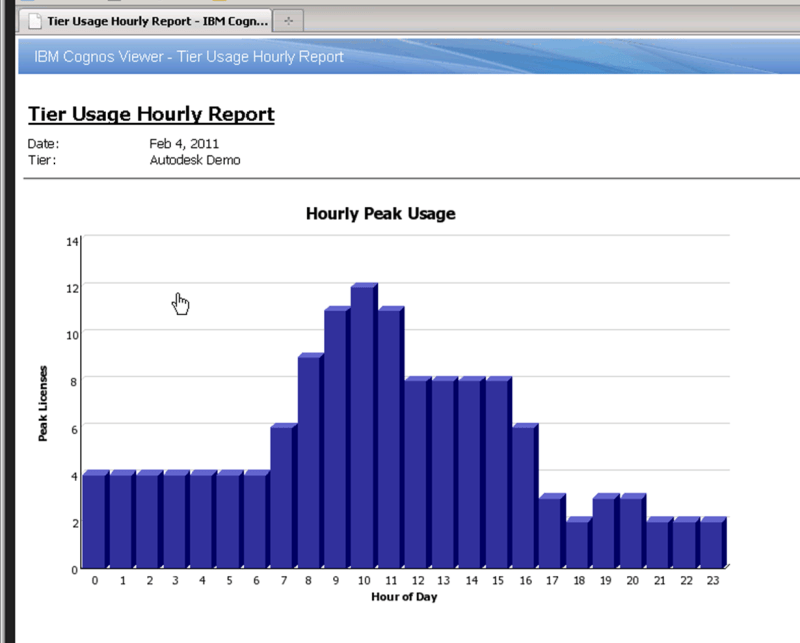This screenshot has height=643, width=800.
Task: Click the Autodesk Demo tier value
Action: click(195, 160)
